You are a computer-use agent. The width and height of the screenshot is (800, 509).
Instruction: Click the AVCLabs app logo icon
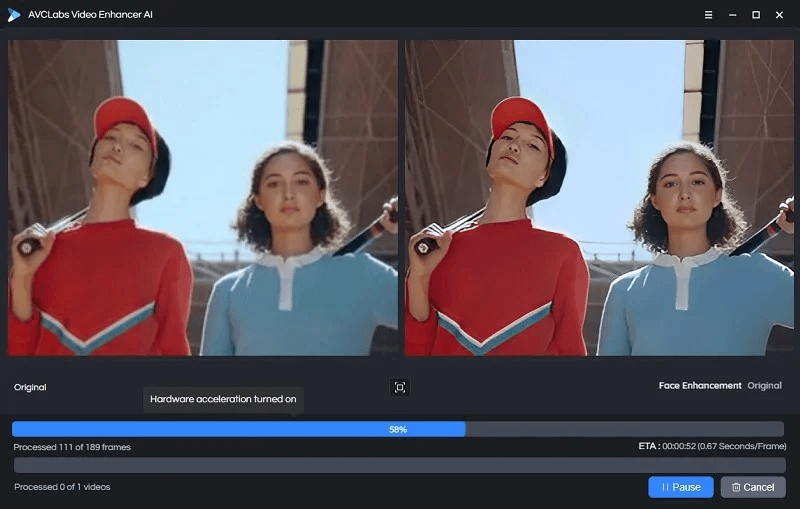[x=14, y=15]
